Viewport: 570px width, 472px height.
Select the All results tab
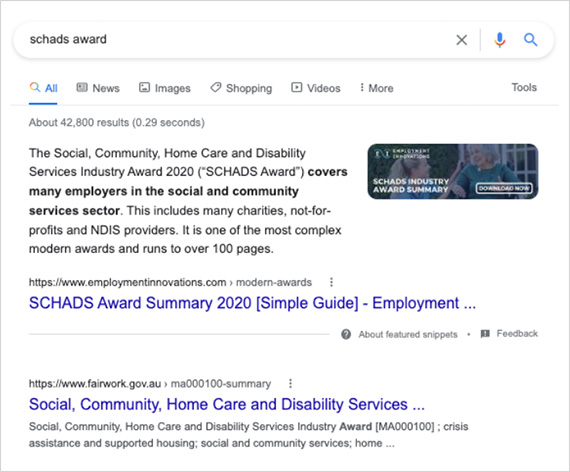coord(43,88)
